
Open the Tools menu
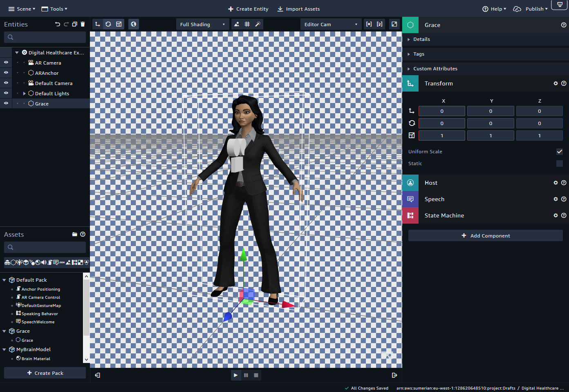coord(54,9)
